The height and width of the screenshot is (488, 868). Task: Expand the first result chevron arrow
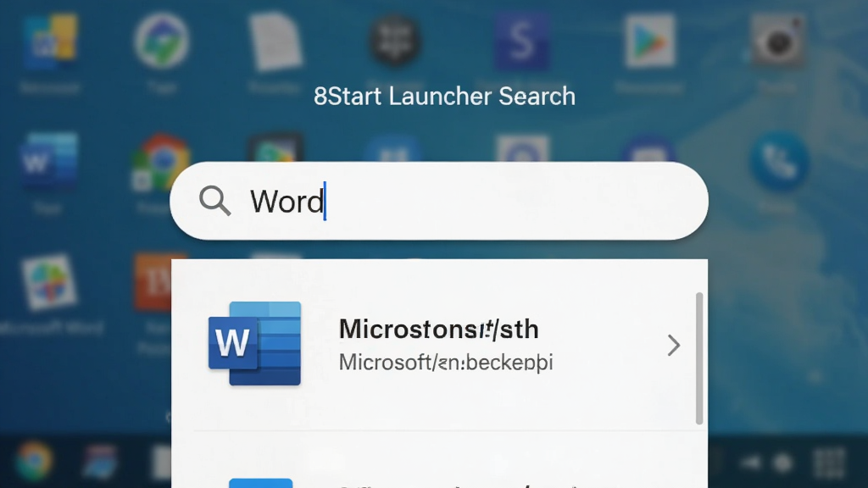673,346
